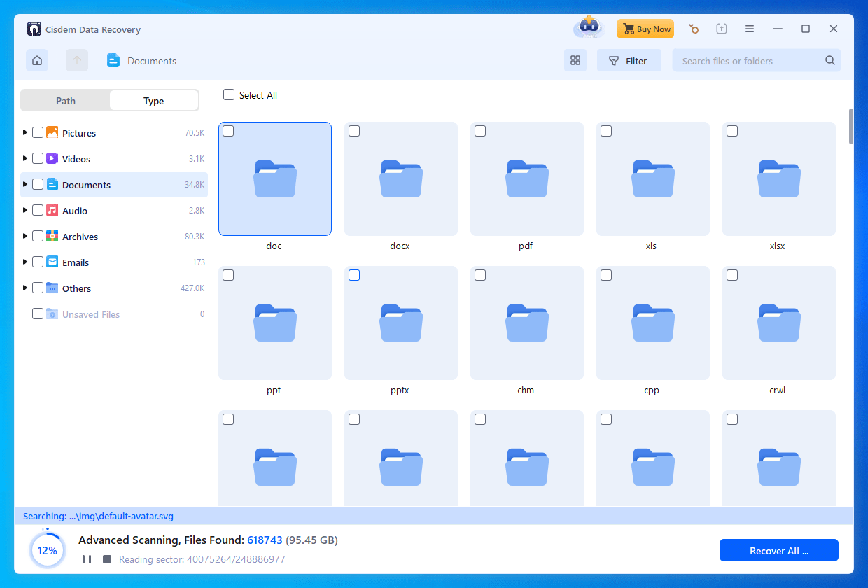This screenshot has height=588, width=868.
Task: Open the pdf folder thumbnail
Action: click(x=527, y=178)
